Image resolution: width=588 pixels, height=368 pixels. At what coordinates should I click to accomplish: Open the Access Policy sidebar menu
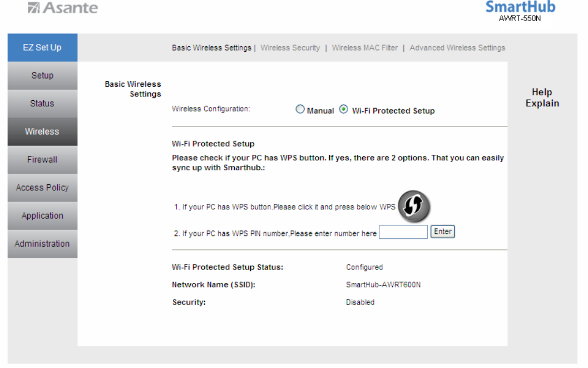[x=42, y=188]
